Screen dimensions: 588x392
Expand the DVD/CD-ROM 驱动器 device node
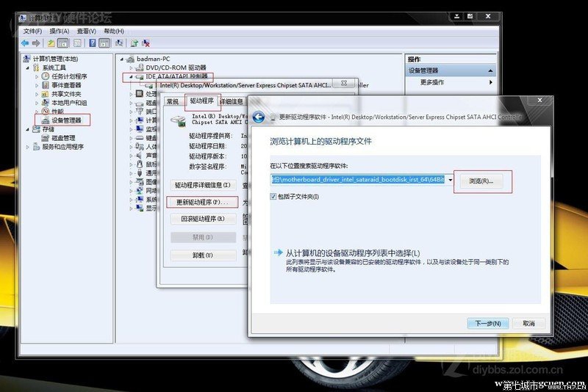pyautogui.click(x=131, y=68)
